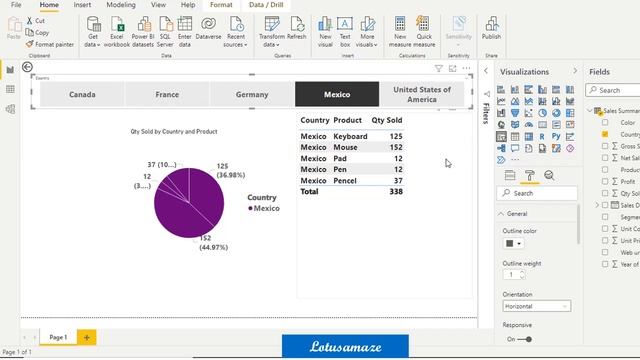The image size is (640, 360).
Task: Click the SQL Server icon
Action: 165,24
